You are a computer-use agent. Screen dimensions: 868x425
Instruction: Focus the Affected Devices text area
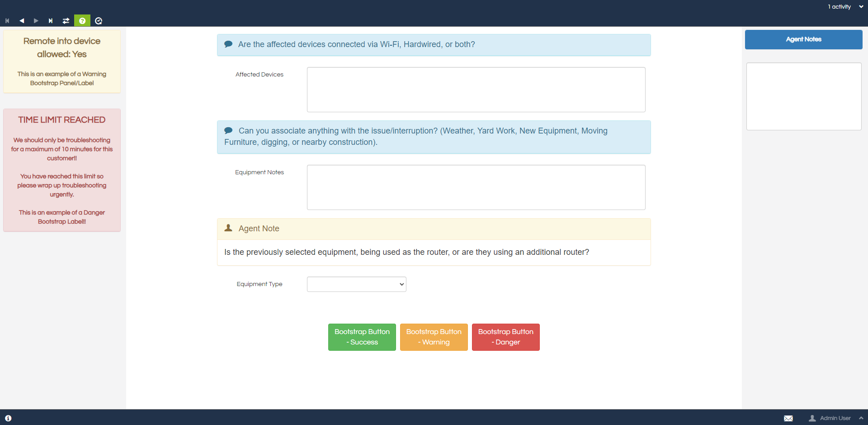[476, 90]
